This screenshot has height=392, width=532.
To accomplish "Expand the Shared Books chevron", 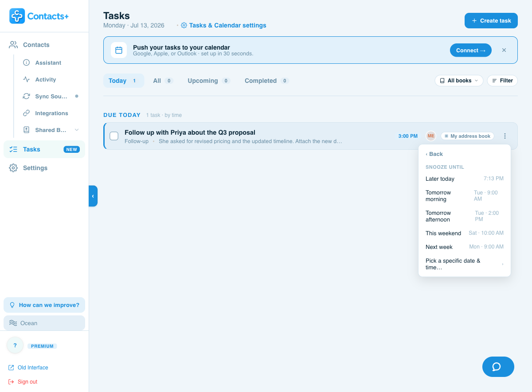I will 77,130.
